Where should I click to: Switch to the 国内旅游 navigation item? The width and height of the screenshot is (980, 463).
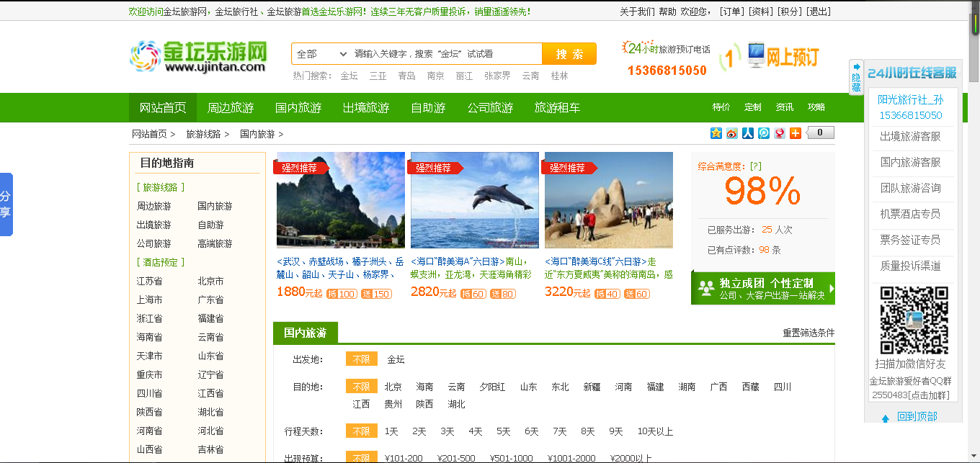pos(298,108)
